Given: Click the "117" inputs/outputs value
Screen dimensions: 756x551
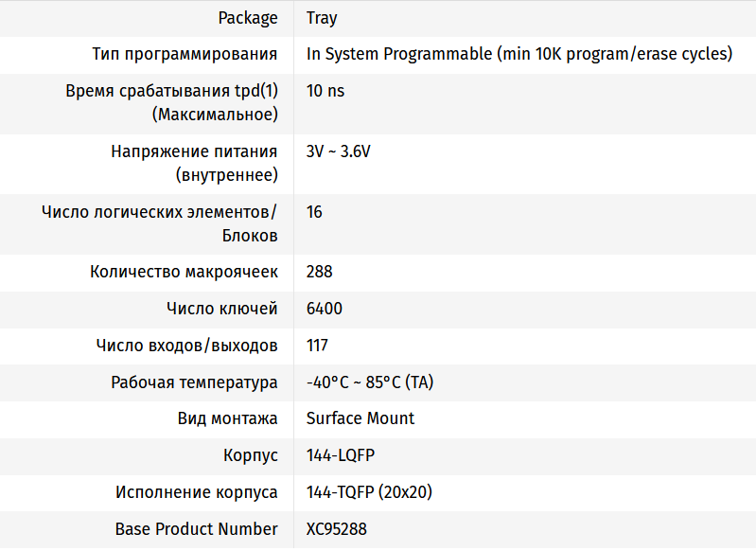Looking at the screenshot, I should tap(317, 345).
